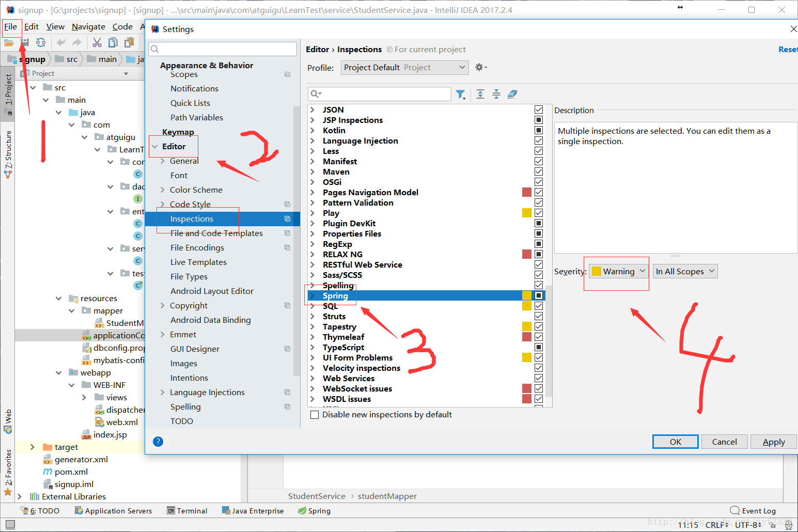The height and width of the screenshot is (532, 798).
Task: Click the inspections search field
Action: click(x=379, y=94)
